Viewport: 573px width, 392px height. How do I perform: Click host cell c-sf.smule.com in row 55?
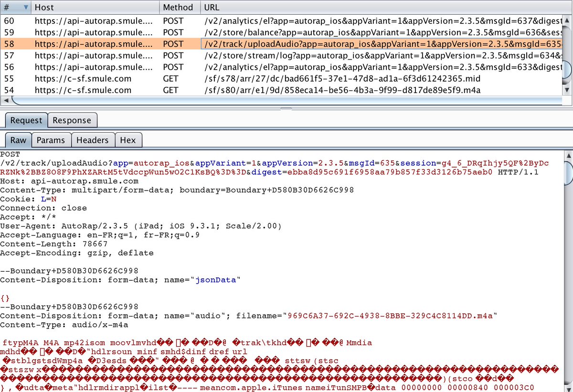pyautogui.click(x=95, y=78)
